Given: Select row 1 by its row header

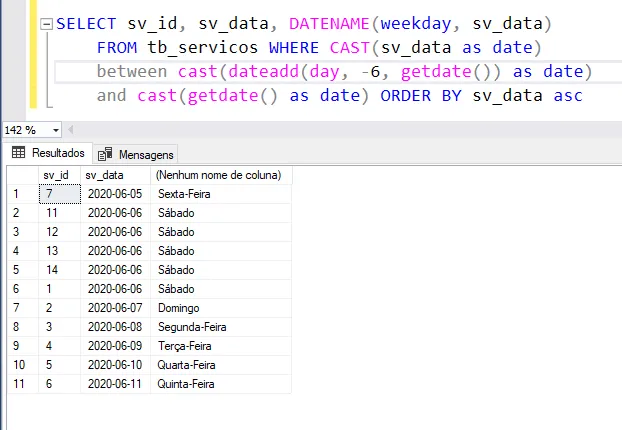Looking at the screenshot, I should click(x=17, y=194).
